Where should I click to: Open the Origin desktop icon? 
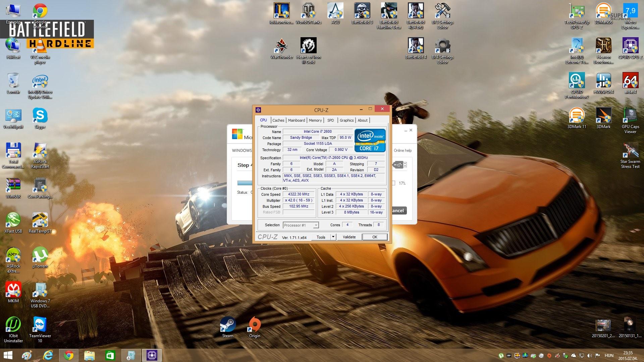click(x=255, y=327)
